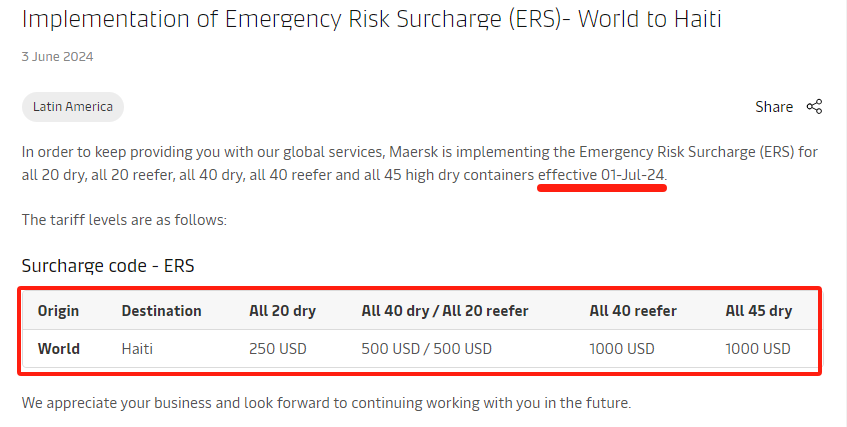Click the 3 June 2024 publish date

pos(57,57)
